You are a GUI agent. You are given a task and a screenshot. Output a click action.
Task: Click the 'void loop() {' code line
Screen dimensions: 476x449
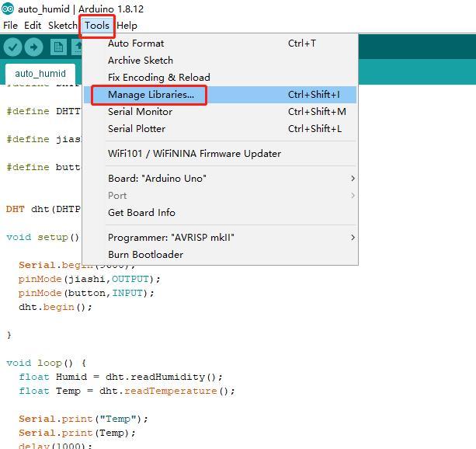pyautogui.click(x=46, y=363)
